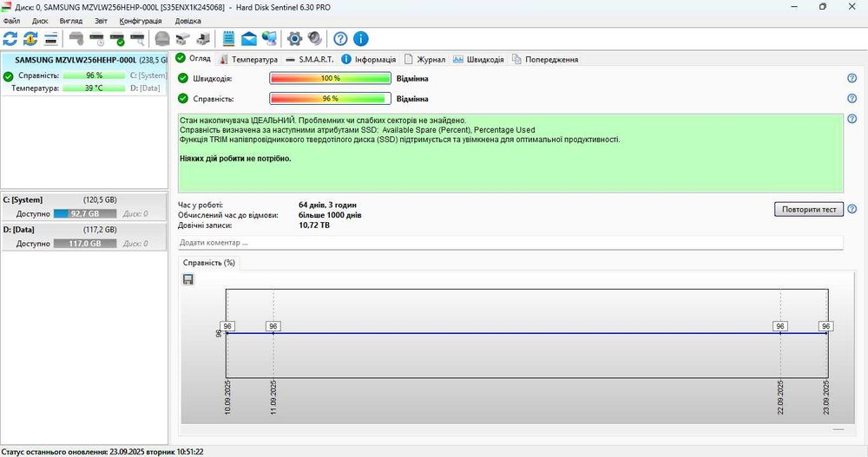This screenshot has width=868, height=457.
Task: Click the Швидкодія 100 % progress bar
Action: [331, 79]
